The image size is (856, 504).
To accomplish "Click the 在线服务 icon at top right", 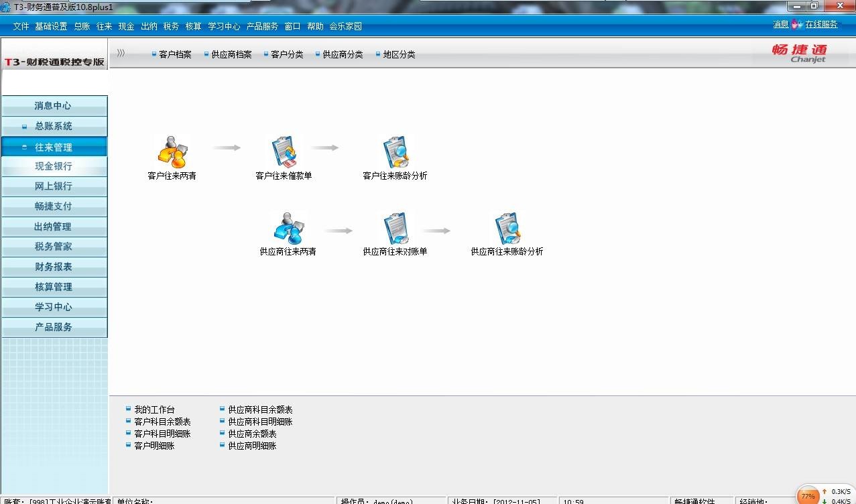I will tap(796, 25).
